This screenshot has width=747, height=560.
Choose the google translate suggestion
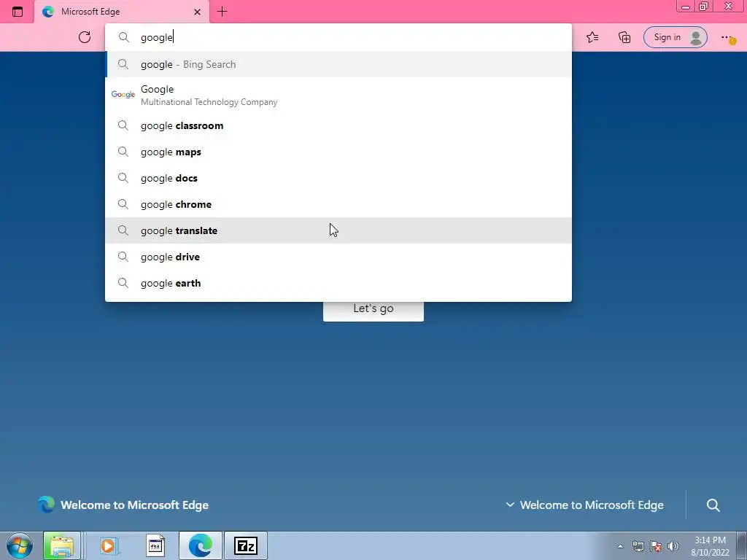point(338,230)
